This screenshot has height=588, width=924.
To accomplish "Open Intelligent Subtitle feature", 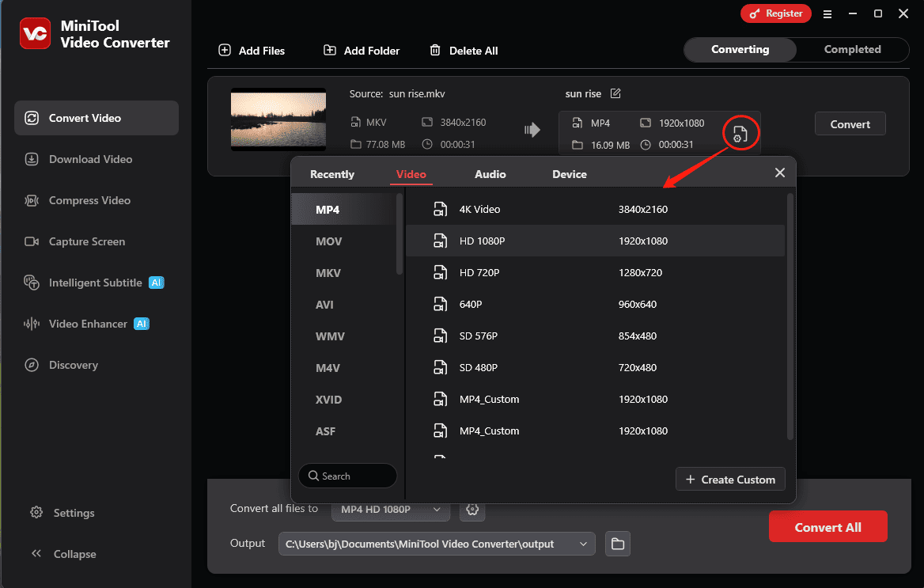I will (x=96, y=283).
